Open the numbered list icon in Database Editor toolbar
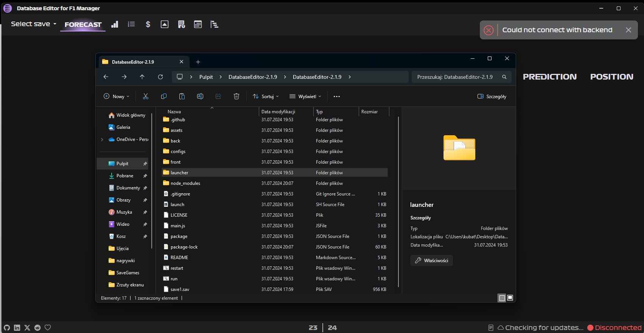Viewport: 644px width, 333px height. pos(131,24)
